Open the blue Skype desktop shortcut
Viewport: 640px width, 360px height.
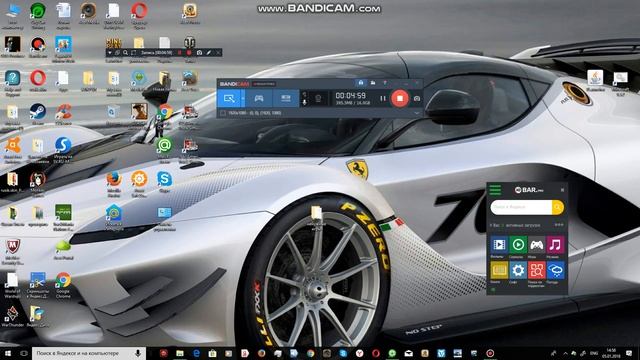pyautogui.click(x=164, y=182)
